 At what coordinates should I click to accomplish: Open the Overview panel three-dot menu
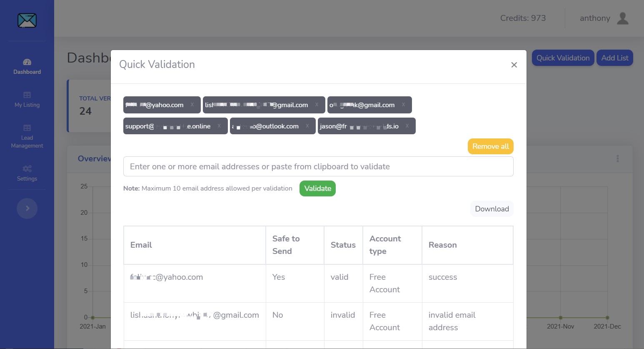[618, 158]
